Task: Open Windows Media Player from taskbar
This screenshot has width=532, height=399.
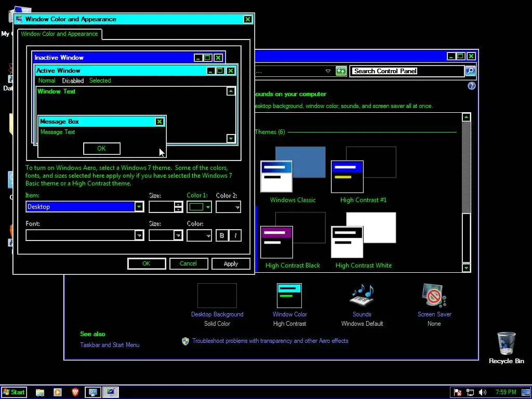Action: 58,393
